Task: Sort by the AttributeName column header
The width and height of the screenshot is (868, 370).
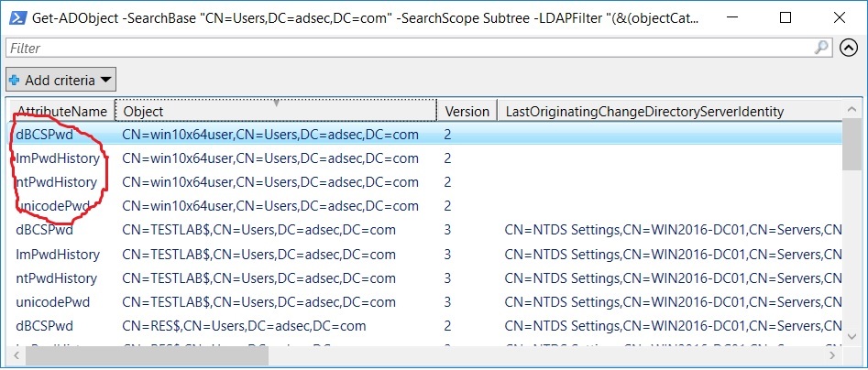Action: pyautogui.click(x=60, y=111)
